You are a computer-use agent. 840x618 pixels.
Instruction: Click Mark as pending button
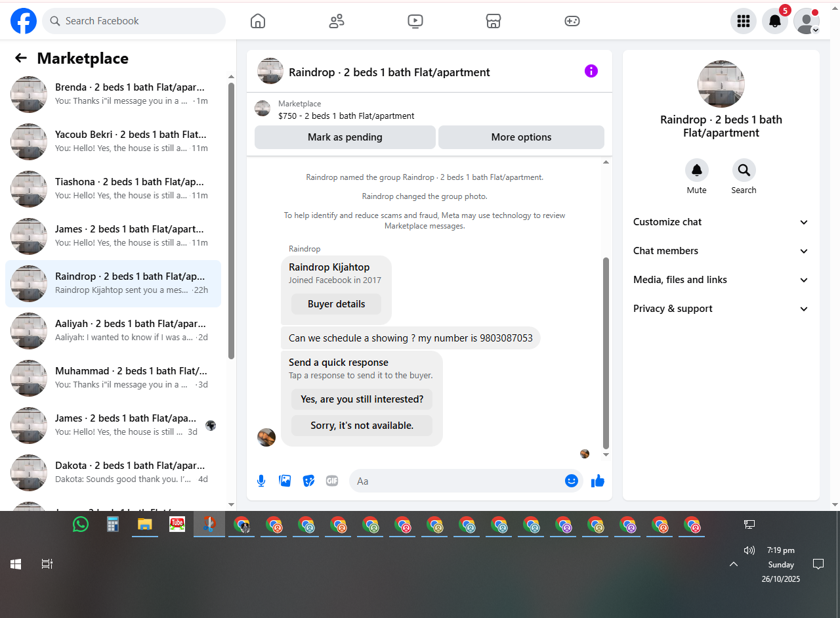pos(345,137)
